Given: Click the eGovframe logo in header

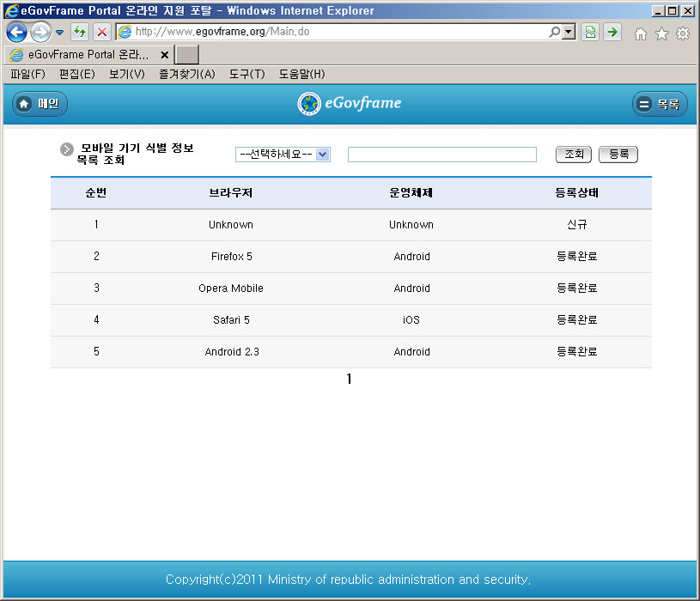Looking at the screenshot, I should [350, 104].
